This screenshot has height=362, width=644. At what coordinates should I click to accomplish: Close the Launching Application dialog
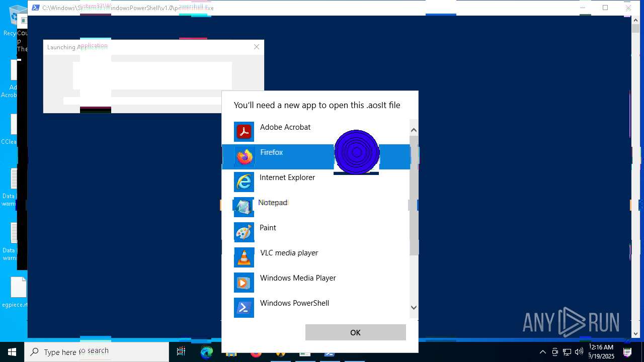tap(257, 47)
